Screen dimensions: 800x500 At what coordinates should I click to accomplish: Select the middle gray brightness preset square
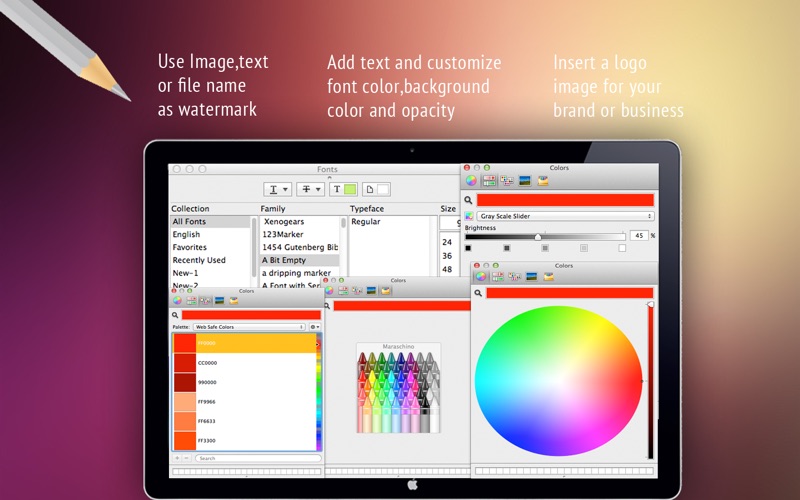pyautogui.click(x=545, y=248)
